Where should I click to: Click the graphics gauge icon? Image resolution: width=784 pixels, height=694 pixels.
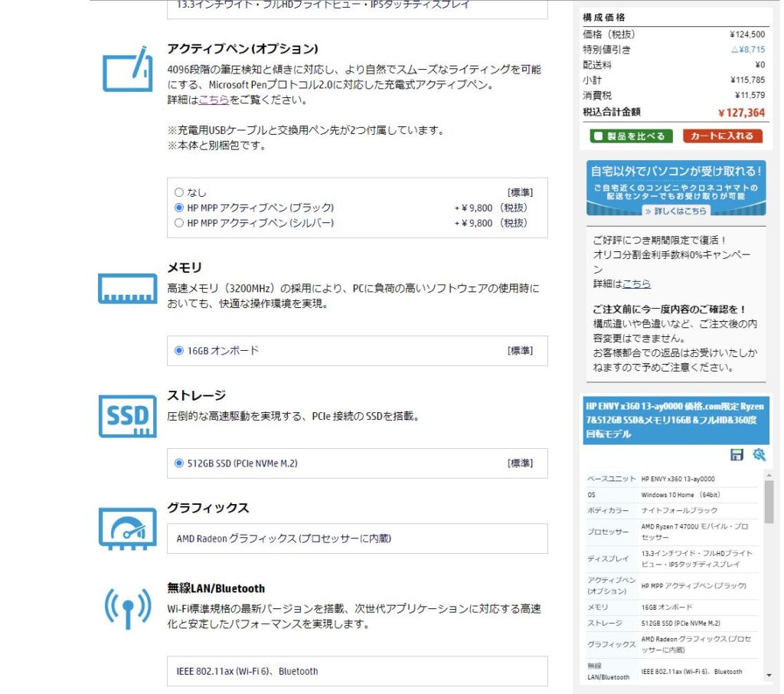point(128,529)
